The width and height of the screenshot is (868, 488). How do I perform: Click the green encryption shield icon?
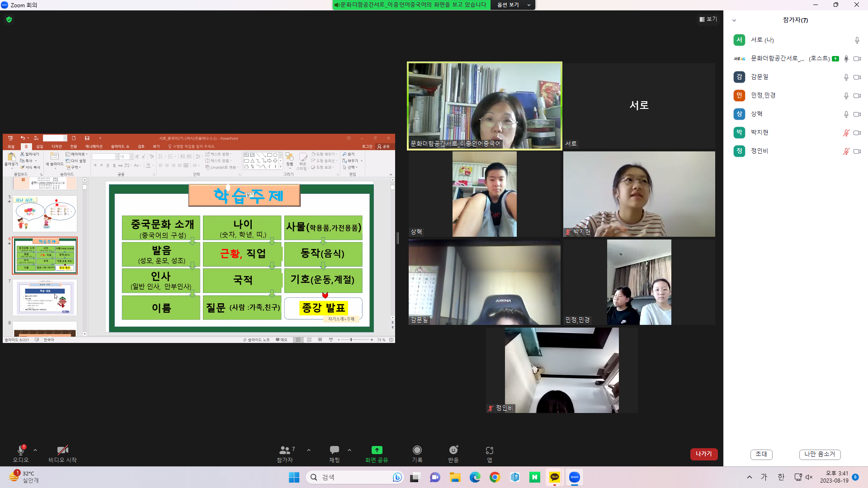click(9, 19)
